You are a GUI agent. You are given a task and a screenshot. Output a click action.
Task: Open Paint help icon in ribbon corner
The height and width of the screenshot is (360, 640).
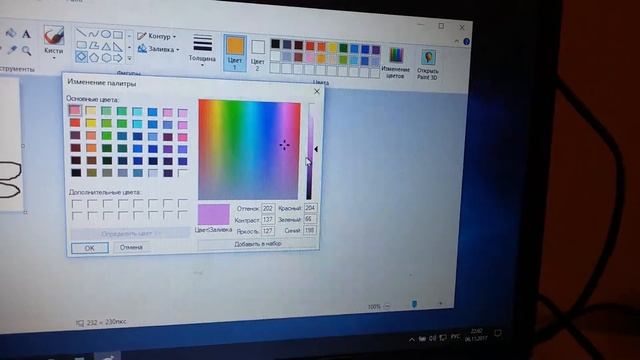pos(466,42)
